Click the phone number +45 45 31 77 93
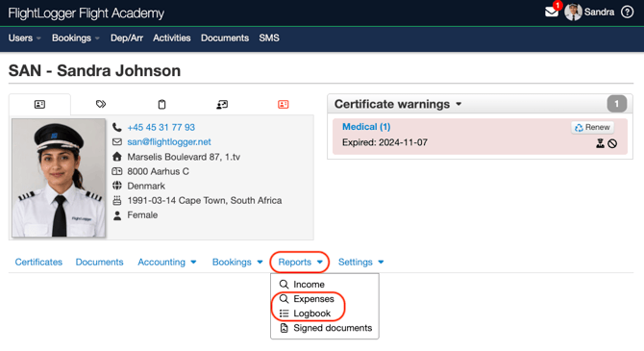 tap(161, 127)
